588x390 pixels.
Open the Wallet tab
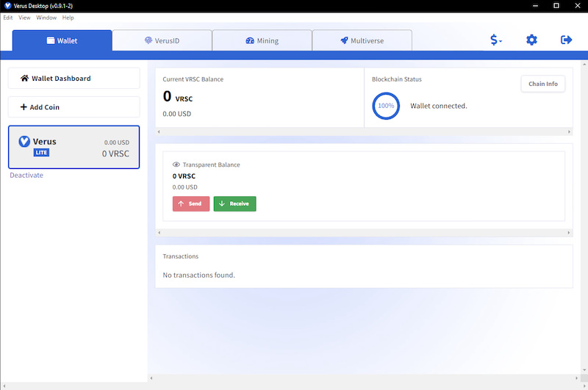coord(62,40)
